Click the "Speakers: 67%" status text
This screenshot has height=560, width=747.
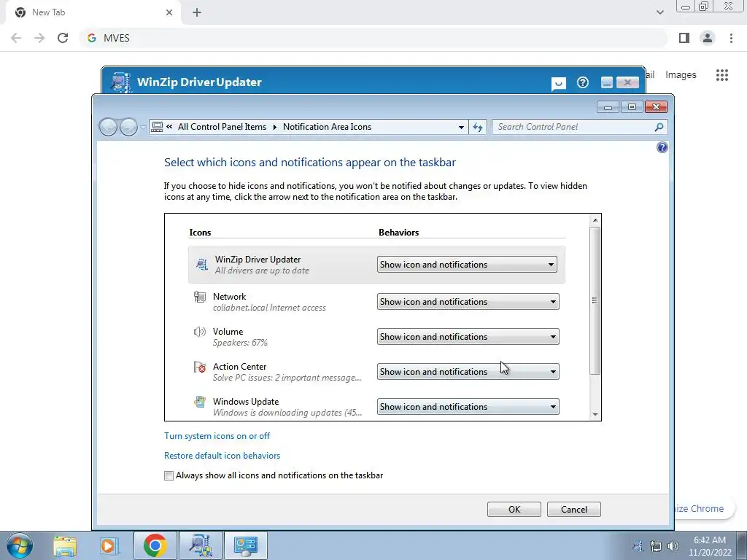[x=240, y=343]
